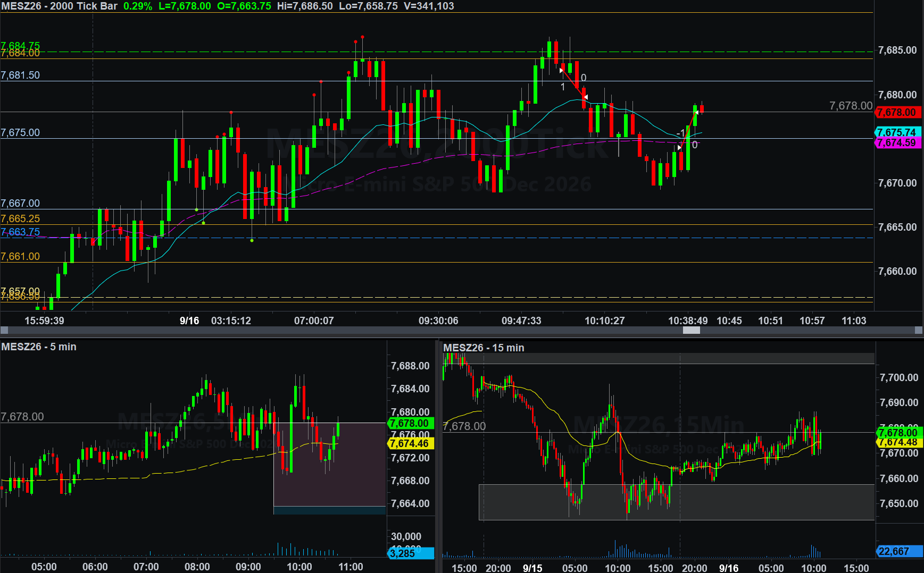The image size is (924, 573).
Task: Click the gray 7,678.00 line label on tick chart
Action: coord(851,106)
